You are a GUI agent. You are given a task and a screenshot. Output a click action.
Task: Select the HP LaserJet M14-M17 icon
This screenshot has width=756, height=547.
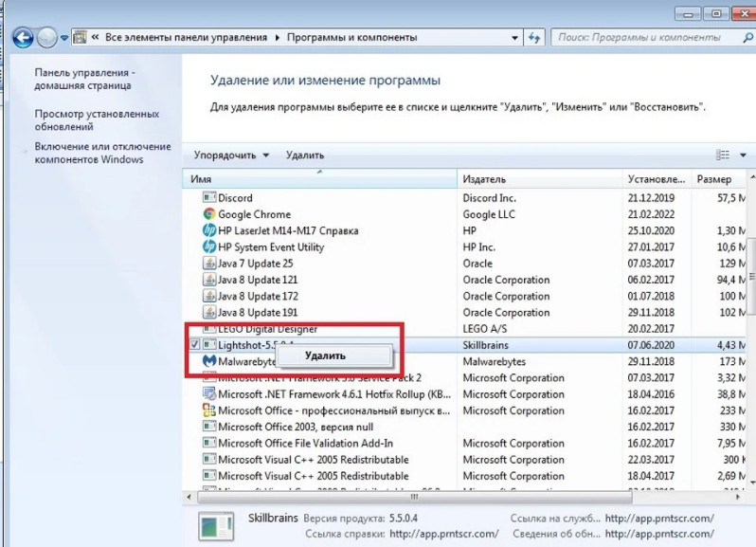pos(209,231)
